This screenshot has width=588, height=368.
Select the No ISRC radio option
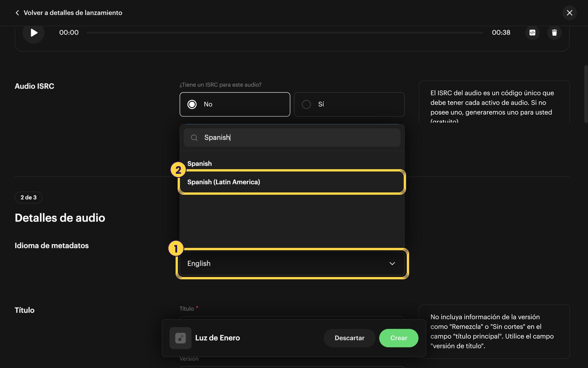235,104
